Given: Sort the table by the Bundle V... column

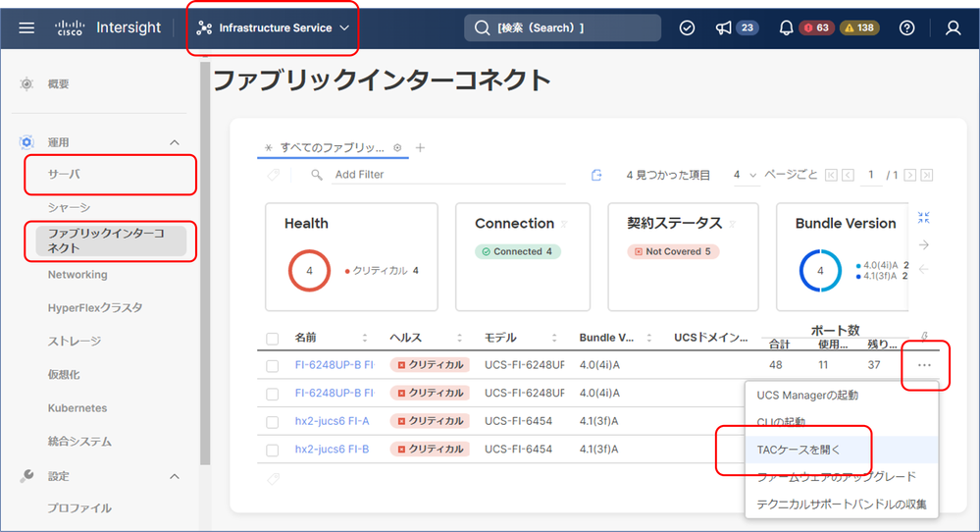Looking at the screenshot, I should (x=649, y=338).
